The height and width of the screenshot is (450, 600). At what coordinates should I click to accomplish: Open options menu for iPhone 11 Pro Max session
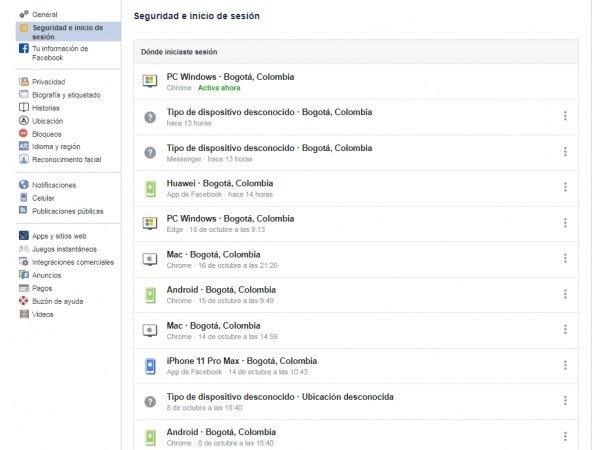565,365
